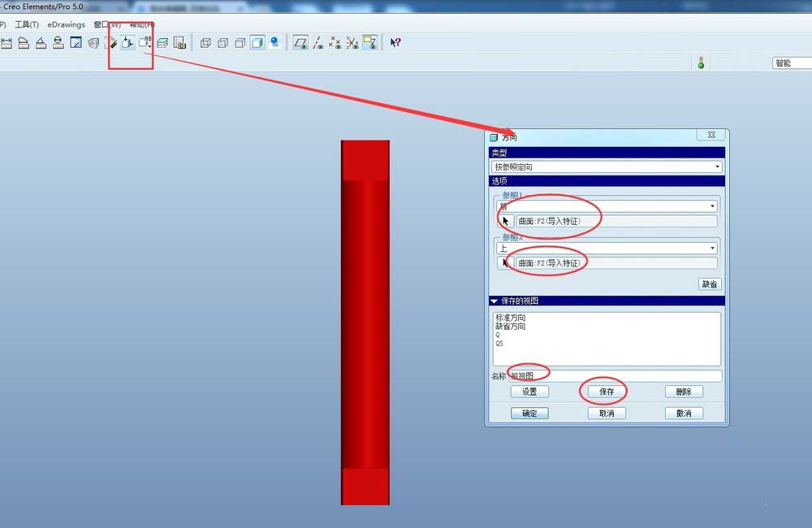Toggle datum planes display
The width and height of the screenshot is (812, 528).
(x=300, y=42)
